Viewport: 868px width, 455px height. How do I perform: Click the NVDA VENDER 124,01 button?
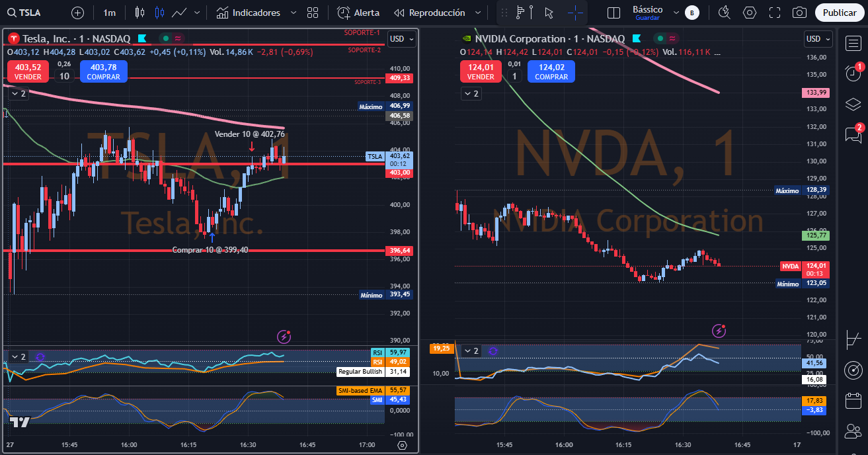pos(481,71)
